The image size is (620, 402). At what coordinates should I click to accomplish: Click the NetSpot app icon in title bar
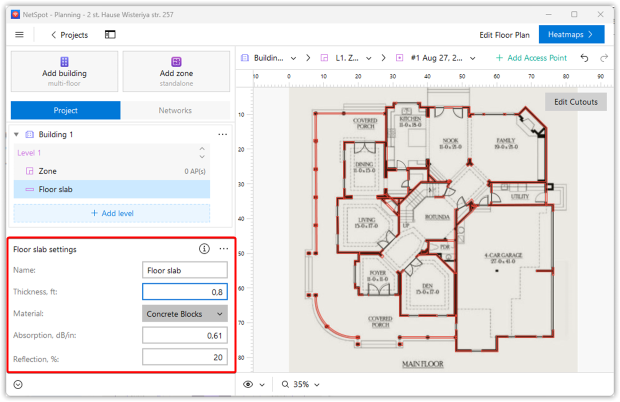[x=15, y=15]
